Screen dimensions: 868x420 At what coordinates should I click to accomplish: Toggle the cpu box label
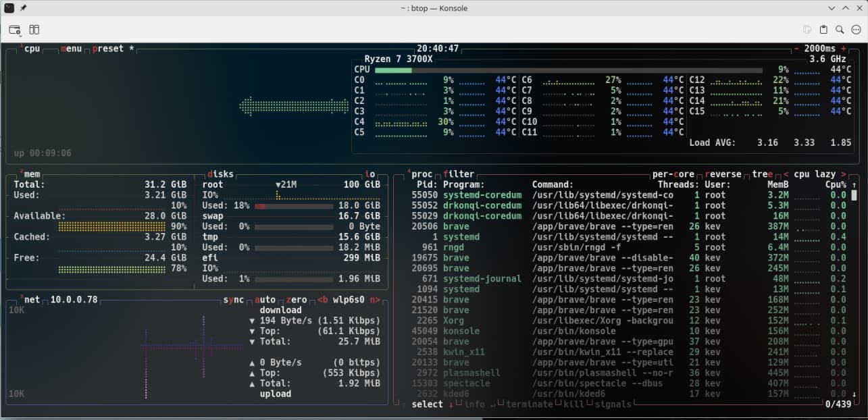32,49
